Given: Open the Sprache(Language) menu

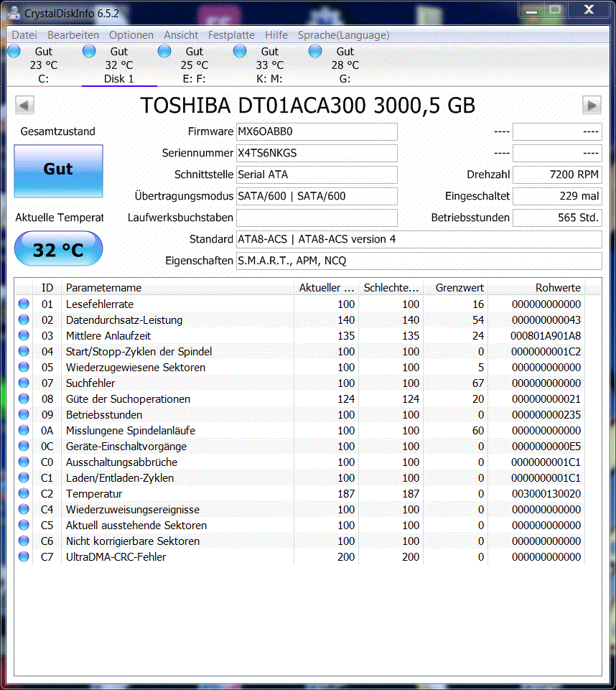Looking at the screenshot, I should pyautogui.click(x=344, y=34).
